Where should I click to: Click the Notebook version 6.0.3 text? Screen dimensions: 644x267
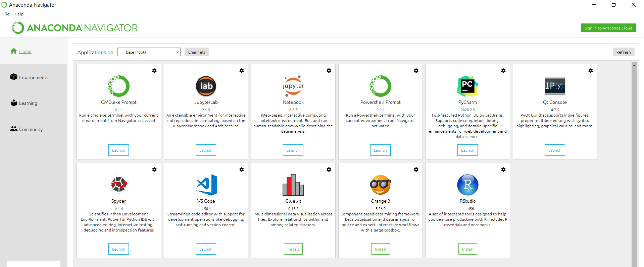tap(293, 110)
